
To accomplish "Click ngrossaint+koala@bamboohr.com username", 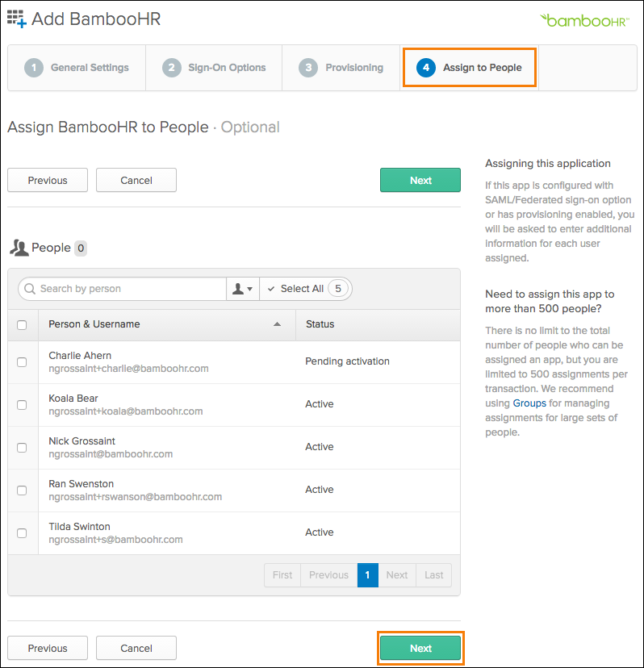I will coord(126,411).
